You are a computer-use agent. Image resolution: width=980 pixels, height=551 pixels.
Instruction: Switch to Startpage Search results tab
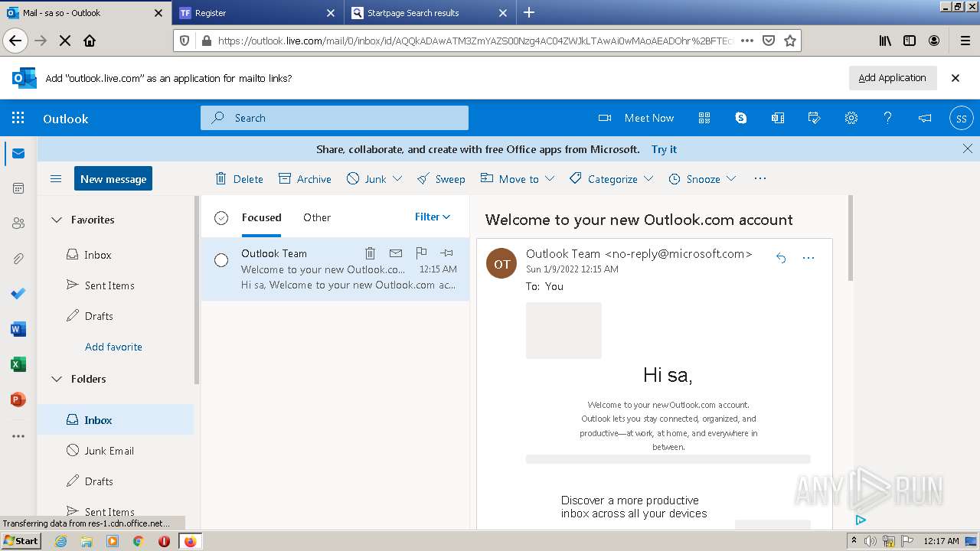[x=430, y=13]
